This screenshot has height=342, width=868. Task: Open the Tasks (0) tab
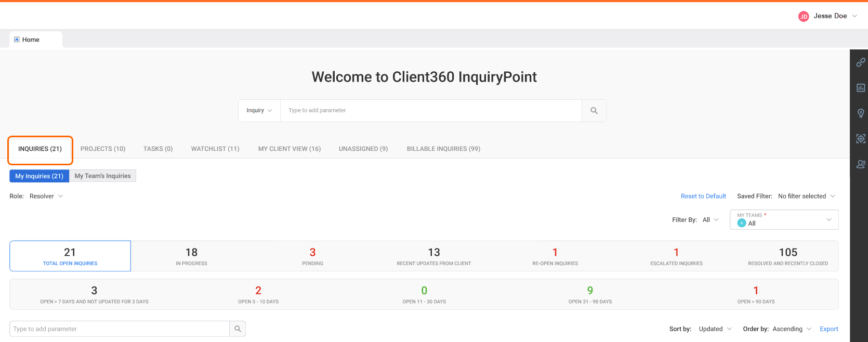coord(158,149)
